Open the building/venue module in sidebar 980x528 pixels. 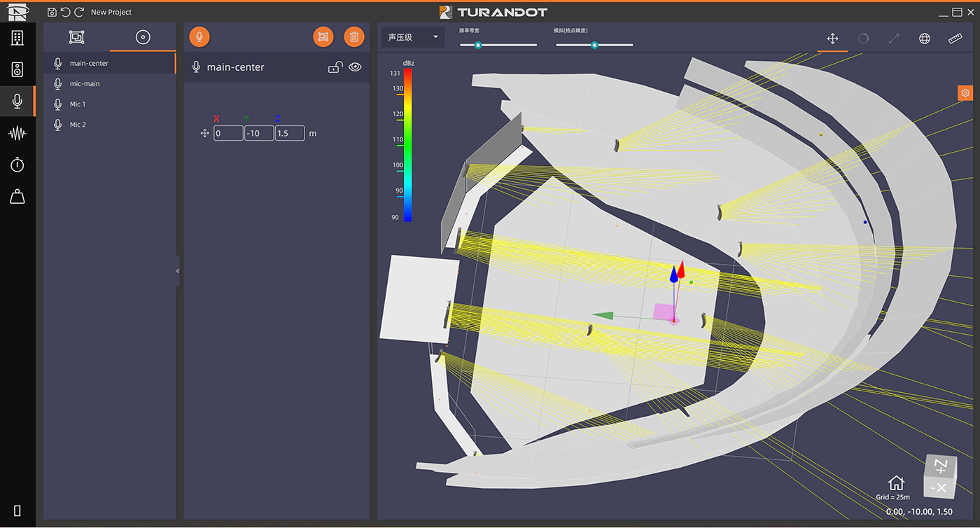coord(17,38)
